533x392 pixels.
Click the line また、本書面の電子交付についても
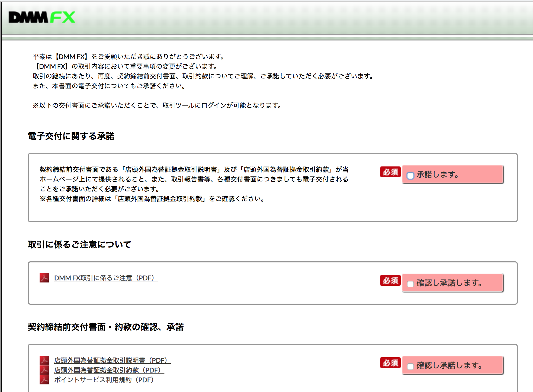click(109, 86)
